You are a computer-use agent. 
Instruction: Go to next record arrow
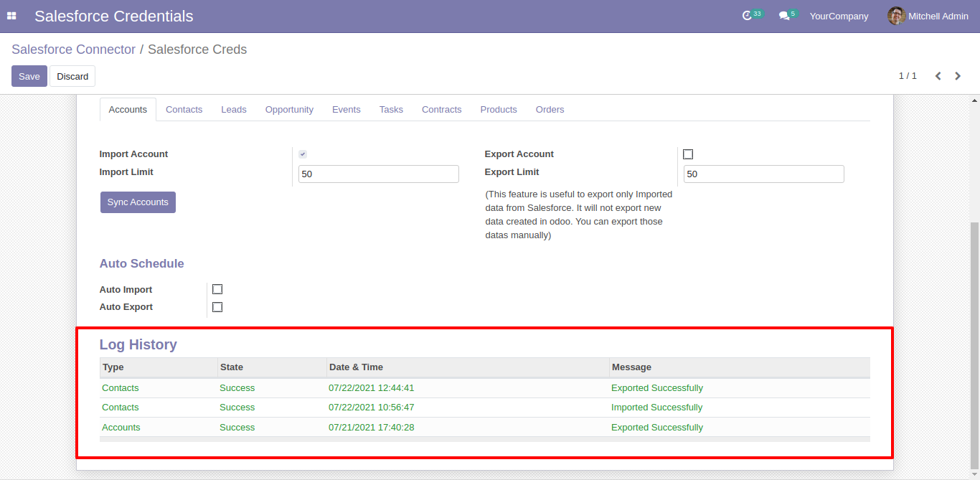click(x=958, y=76)
